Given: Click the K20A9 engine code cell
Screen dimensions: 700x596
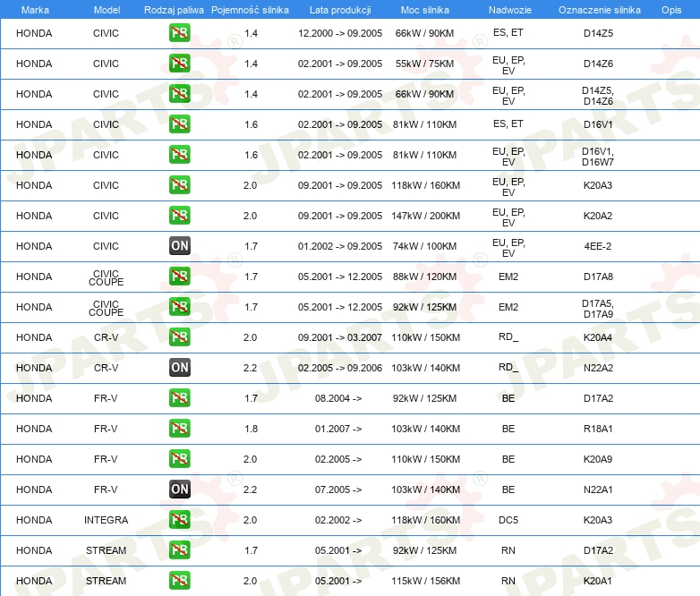Looking at the screenshot, I should click(598, 459).
